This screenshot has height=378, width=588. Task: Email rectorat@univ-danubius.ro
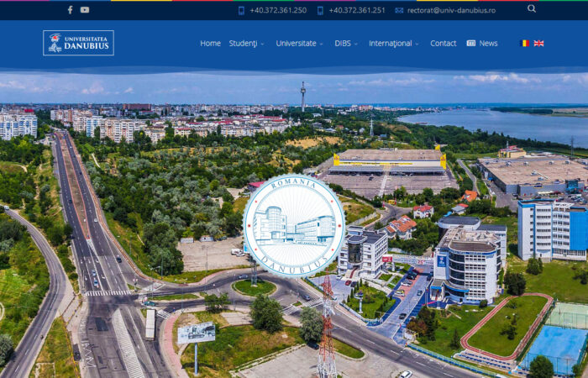(x=452, y=10)
